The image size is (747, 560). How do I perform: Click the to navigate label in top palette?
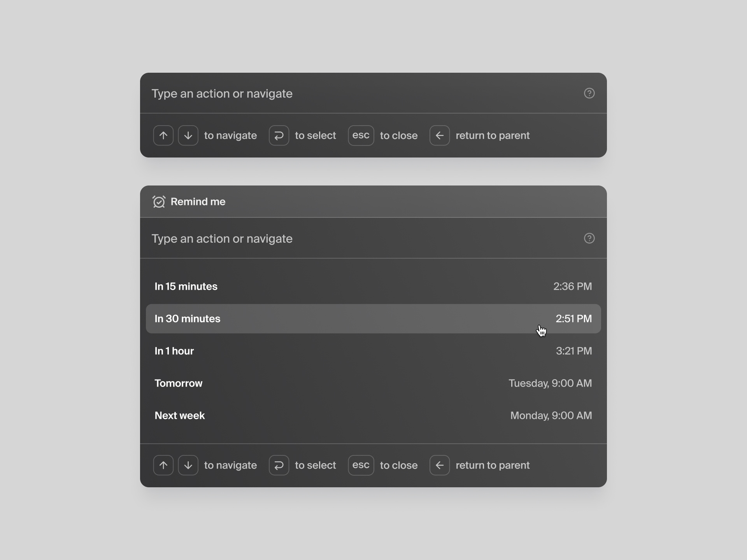click(x=230, y=135)
